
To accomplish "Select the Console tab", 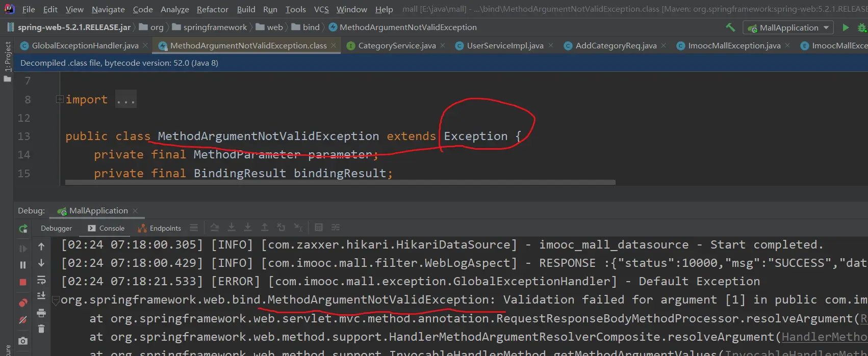I will point(106,229).
